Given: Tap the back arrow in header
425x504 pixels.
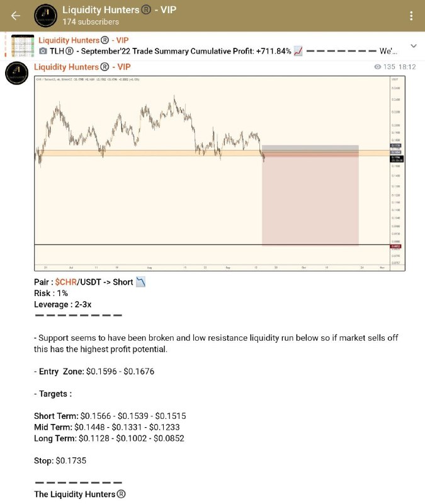Looking at the screenshot, I should (x=15, y=15).
